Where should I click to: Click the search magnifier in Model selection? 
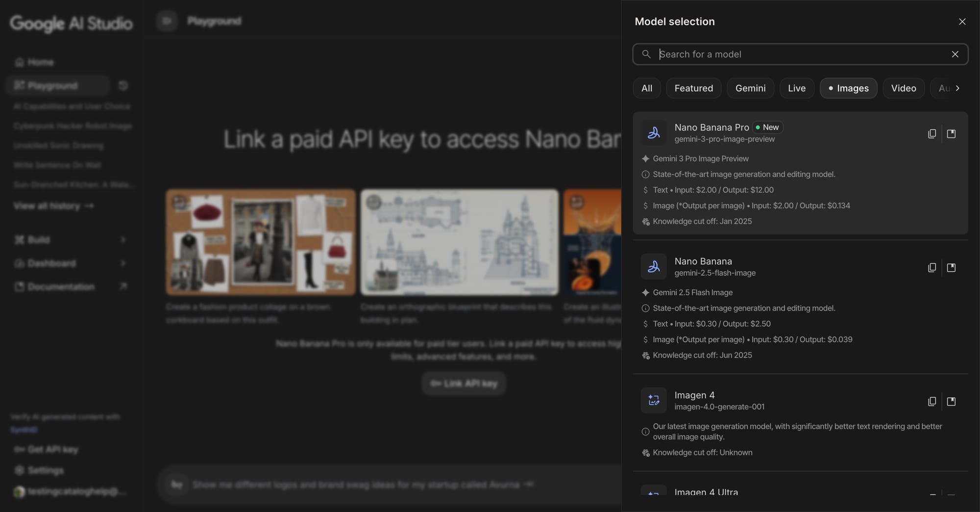pos(646,54)
